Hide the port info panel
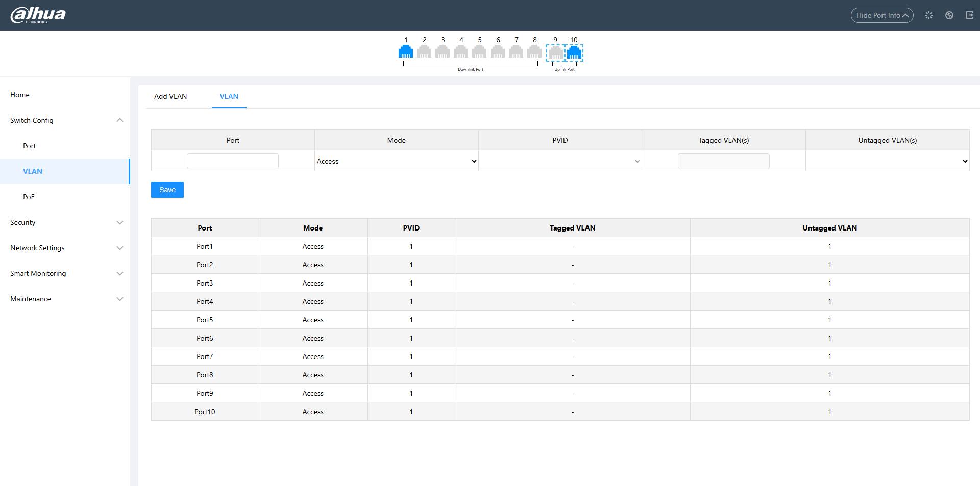The height and width of the screenshot is (486, 980). pos(881,15)
